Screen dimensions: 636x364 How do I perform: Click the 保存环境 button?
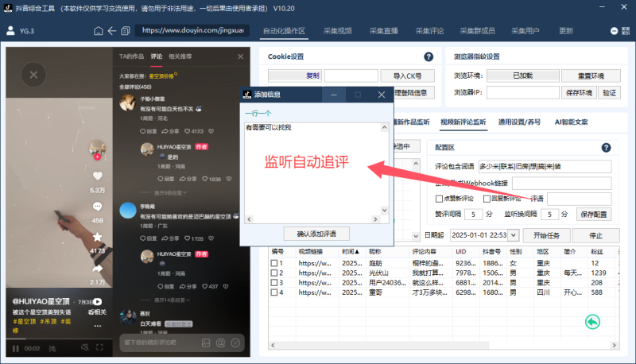[x=579, y=93]
